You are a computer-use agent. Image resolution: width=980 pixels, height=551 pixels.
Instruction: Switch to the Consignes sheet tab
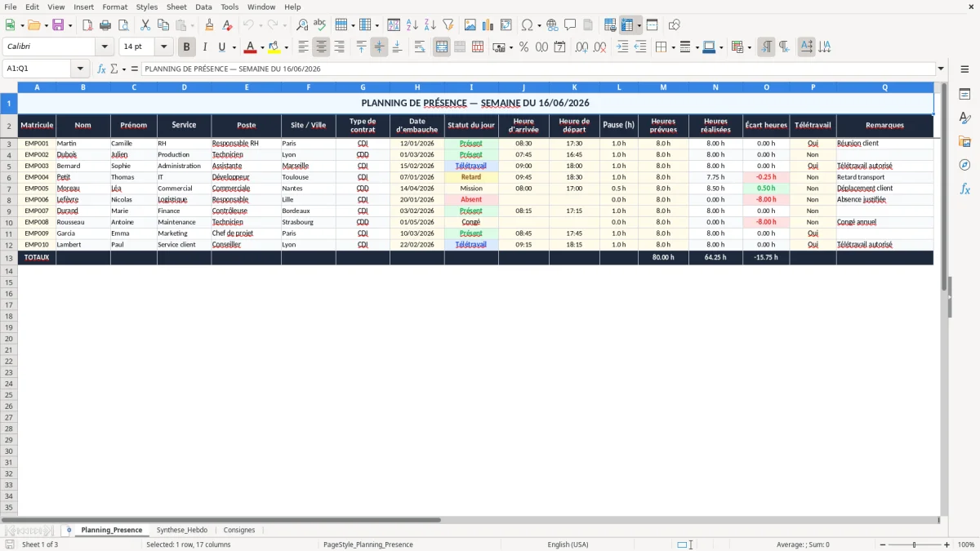[x=239, y=530]
